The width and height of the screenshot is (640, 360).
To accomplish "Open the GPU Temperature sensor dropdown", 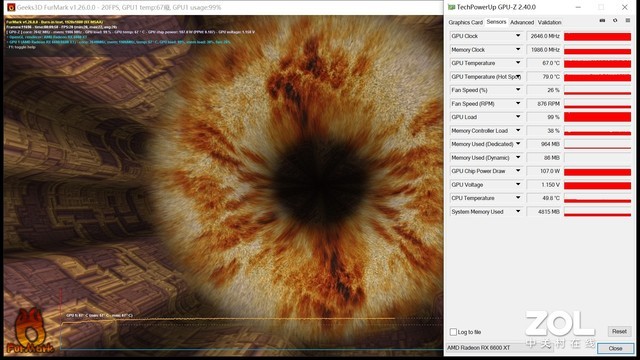I will pos(518,63).
